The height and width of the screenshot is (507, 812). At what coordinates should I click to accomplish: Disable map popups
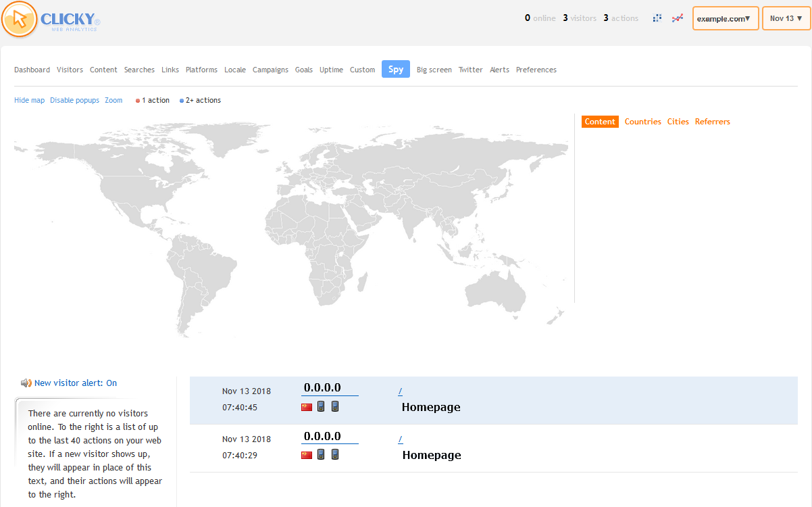pyautogui.click(x=74, y=101)
